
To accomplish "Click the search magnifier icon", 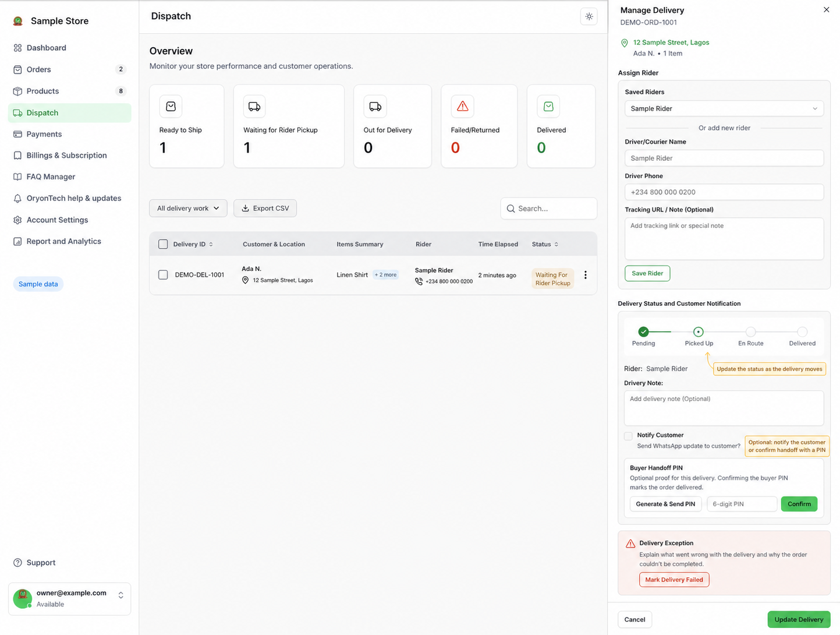I will click(511, 209).
